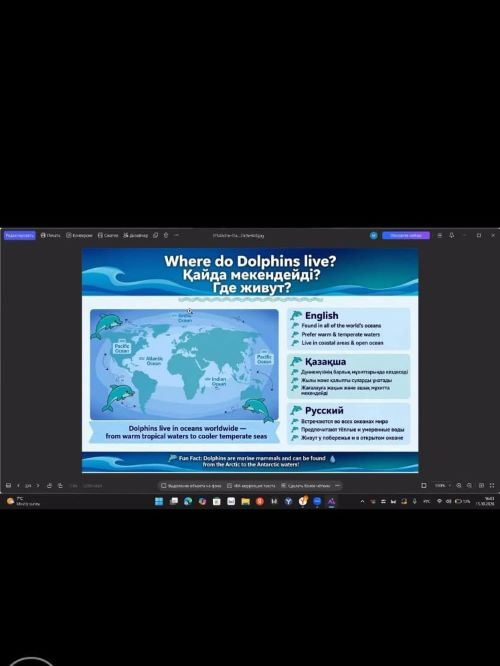500x666 pixels.
Task: Click the 2/4 image counter
Action: 28,485
